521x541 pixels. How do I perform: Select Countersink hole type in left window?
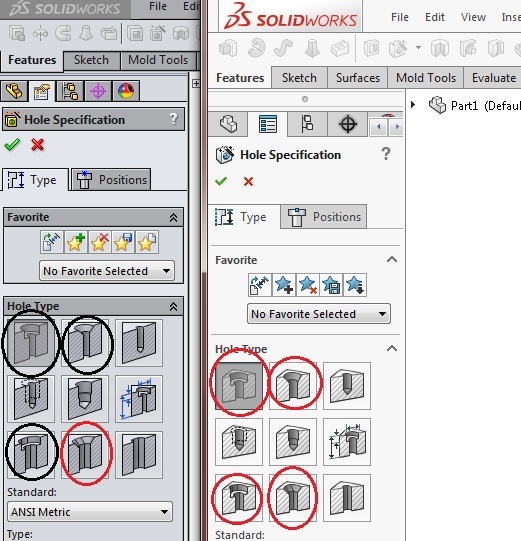[85, 343]
